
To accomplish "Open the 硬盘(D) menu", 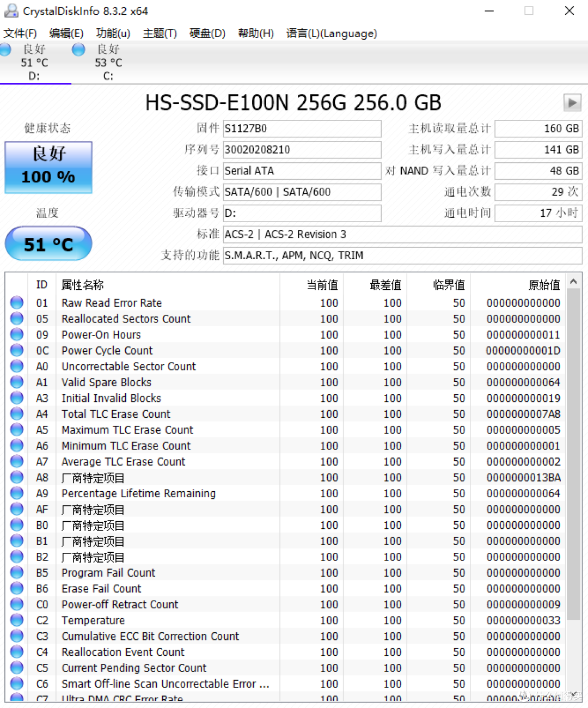I will pos(207,33).
